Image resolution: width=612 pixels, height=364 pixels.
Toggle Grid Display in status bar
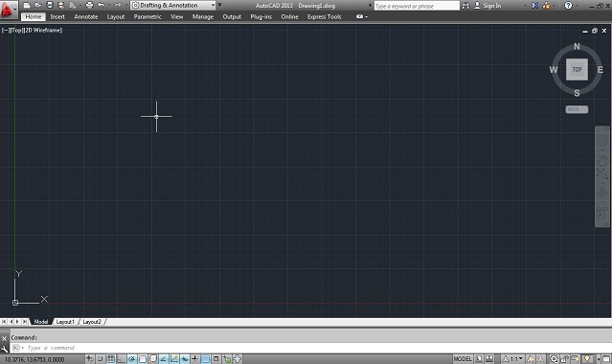point(110,359)
